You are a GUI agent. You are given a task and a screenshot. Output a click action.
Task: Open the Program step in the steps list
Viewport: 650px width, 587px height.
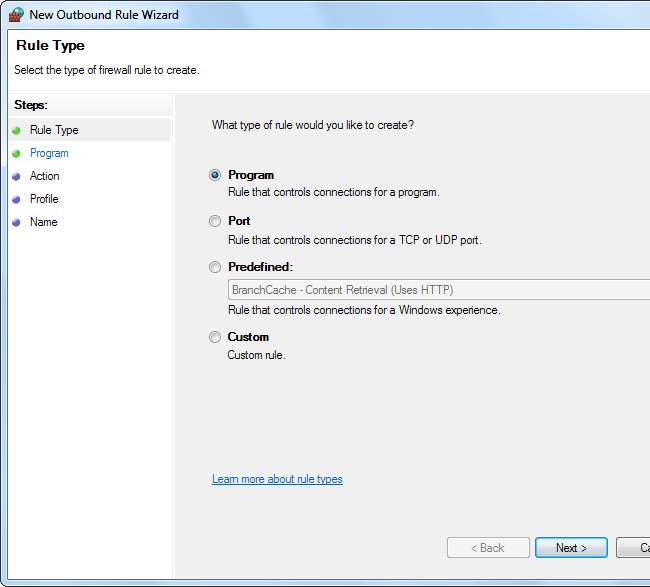tap(49, 153)
